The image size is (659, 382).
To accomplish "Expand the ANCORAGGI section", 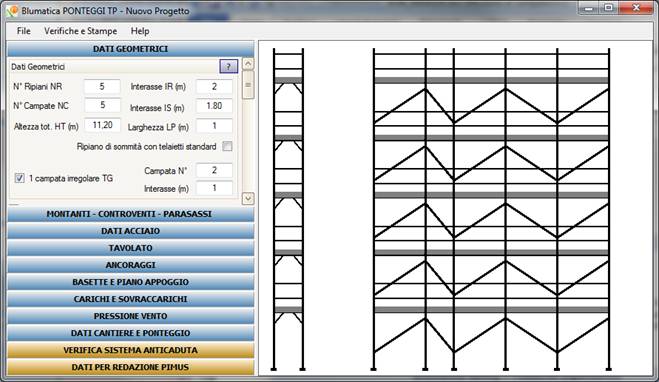I will pyautogui.click(x=130, y=265).
